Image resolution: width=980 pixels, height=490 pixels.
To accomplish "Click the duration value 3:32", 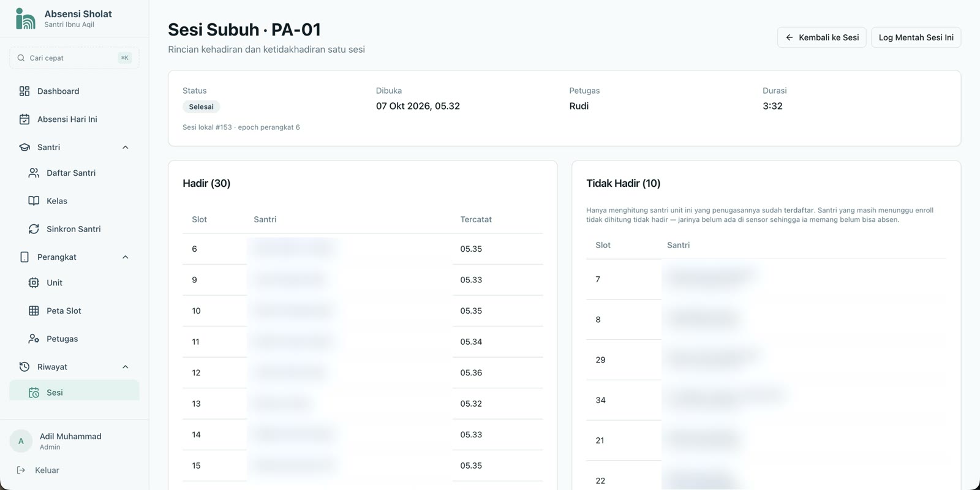I will (772, 106).
